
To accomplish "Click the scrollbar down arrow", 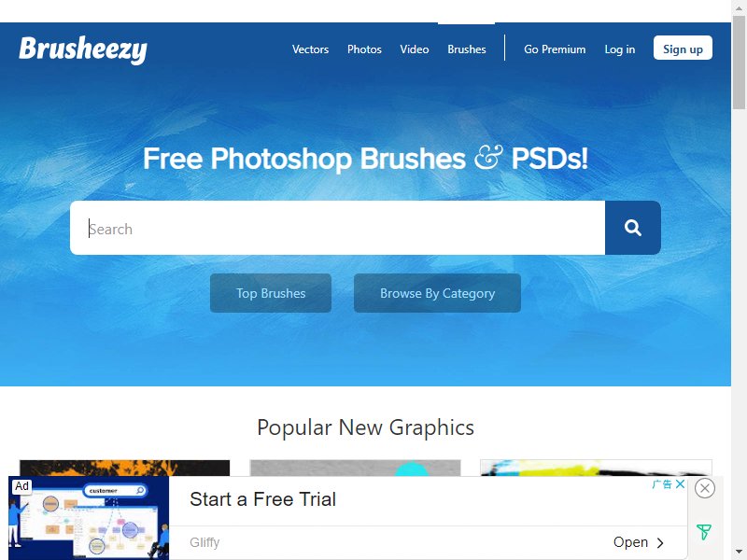I will [739, 553].
